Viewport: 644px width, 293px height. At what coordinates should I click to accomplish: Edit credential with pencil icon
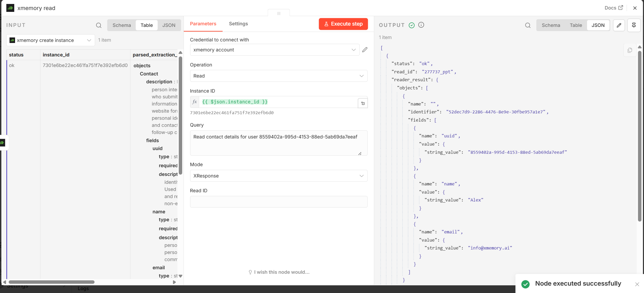[x=365, y=50]
